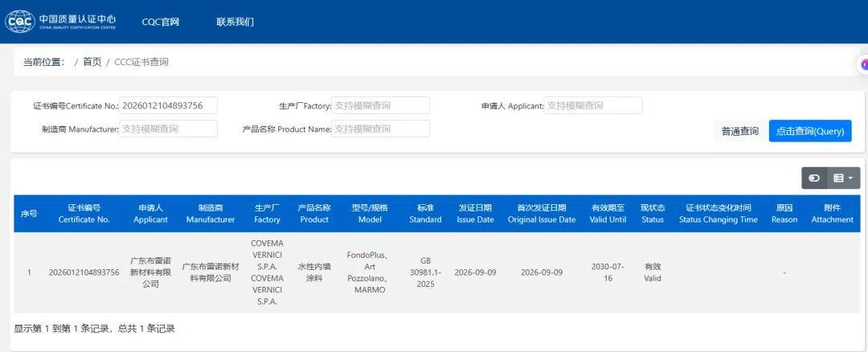This screenshot has width=868, height=352.
Task: Click the 序号 column header
Action: 29,214
